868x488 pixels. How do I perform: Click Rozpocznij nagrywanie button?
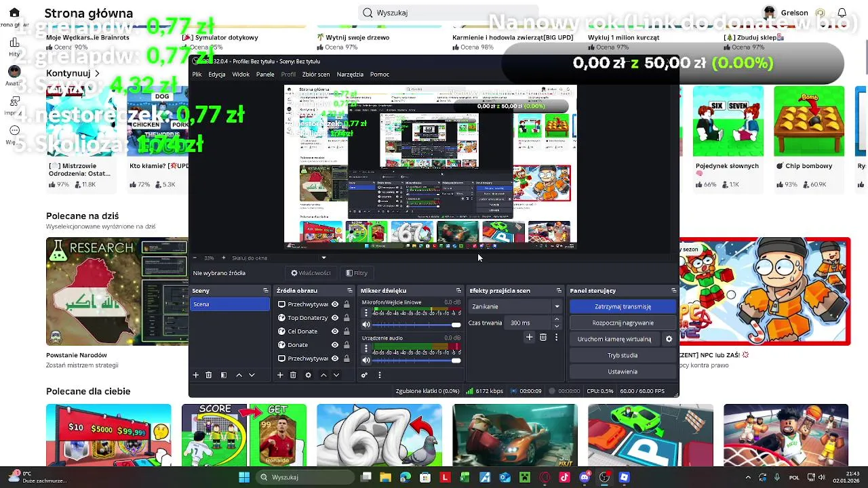point(623,323)
